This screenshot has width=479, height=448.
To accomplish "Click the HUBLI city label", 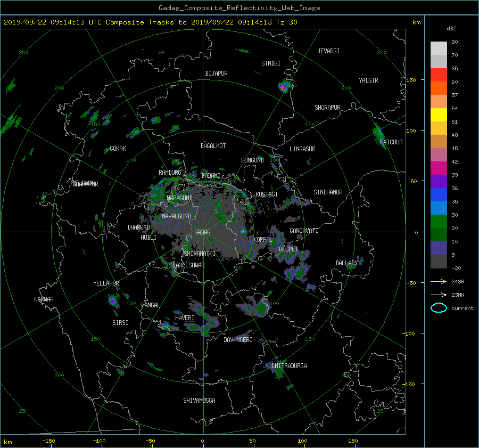I will (x=148, y=238).
